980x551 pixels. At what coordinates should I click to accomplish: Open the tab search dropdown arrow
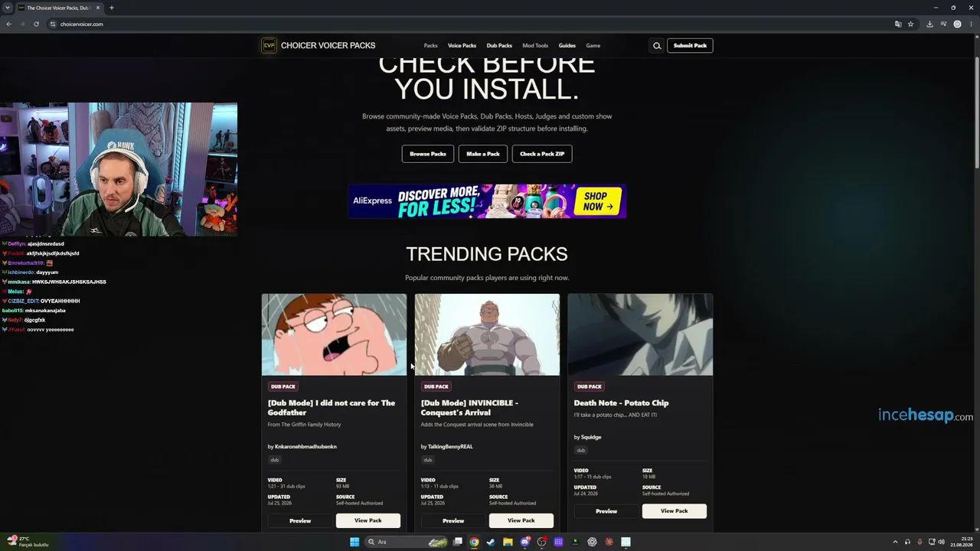[8, 8]
